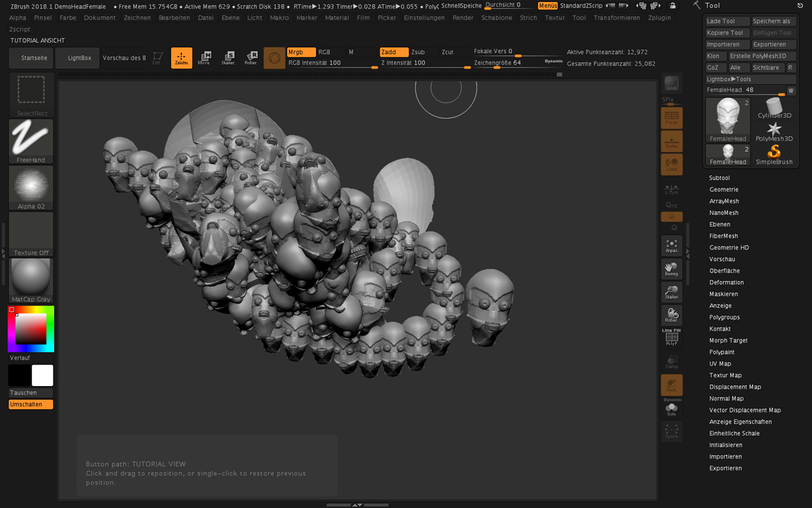Open the Pinsel menu

pos(43,18)
